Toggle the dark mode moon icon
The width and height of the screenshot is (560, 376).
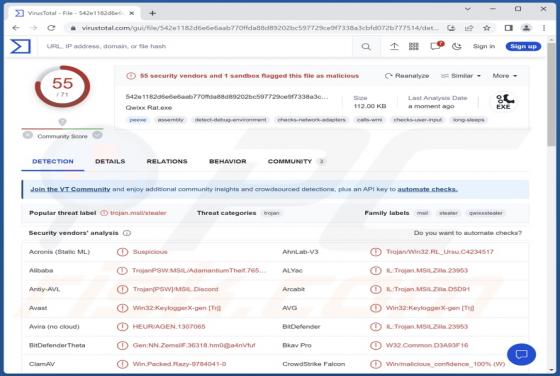[457, 46]
